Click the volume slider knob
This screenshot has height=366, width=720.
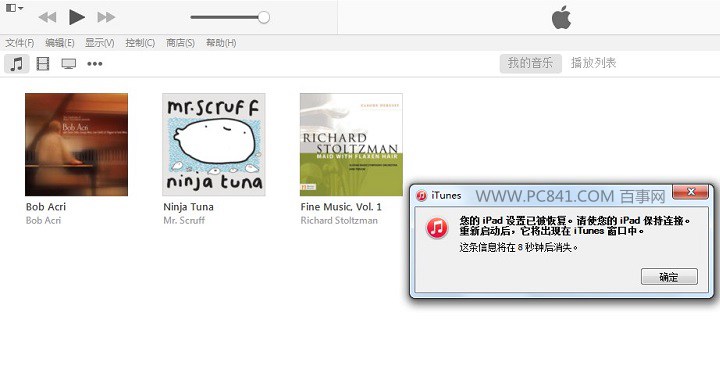[x=264, y=17]
